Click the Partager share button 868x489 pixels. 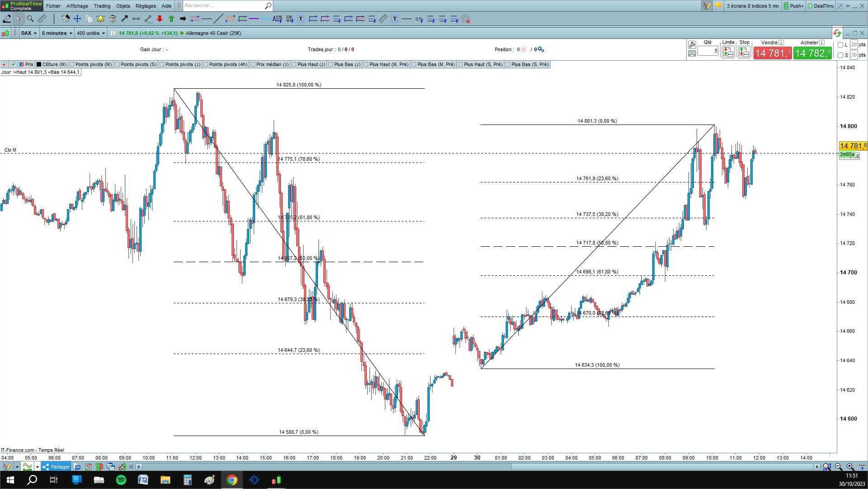pos(56,467)
